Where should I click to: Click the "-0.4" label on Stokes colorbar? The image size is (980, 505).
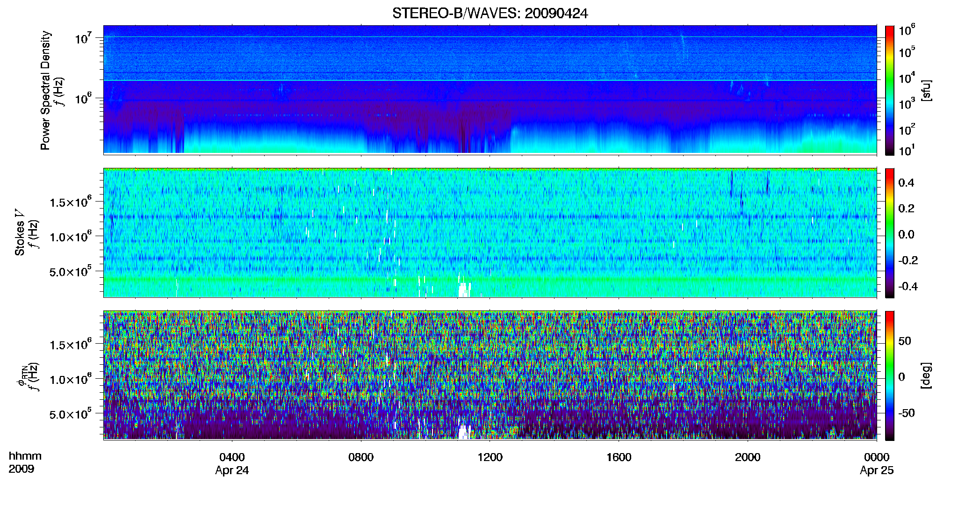click(908, 287)
